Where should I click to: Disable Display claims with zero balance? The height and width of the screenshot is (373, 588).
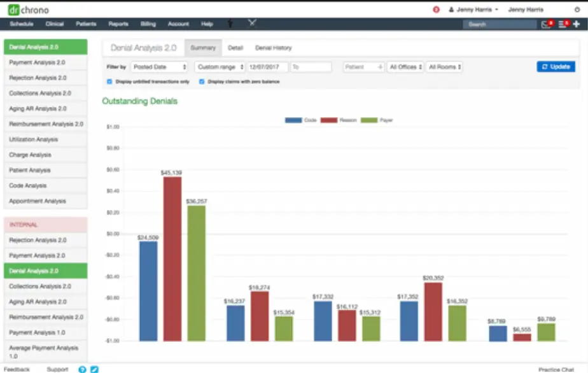(x=202, y=81)
